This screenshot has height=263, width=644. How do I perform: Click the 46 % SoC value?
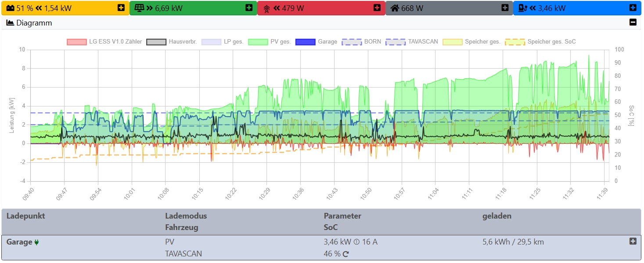click(x=332, y=254)
